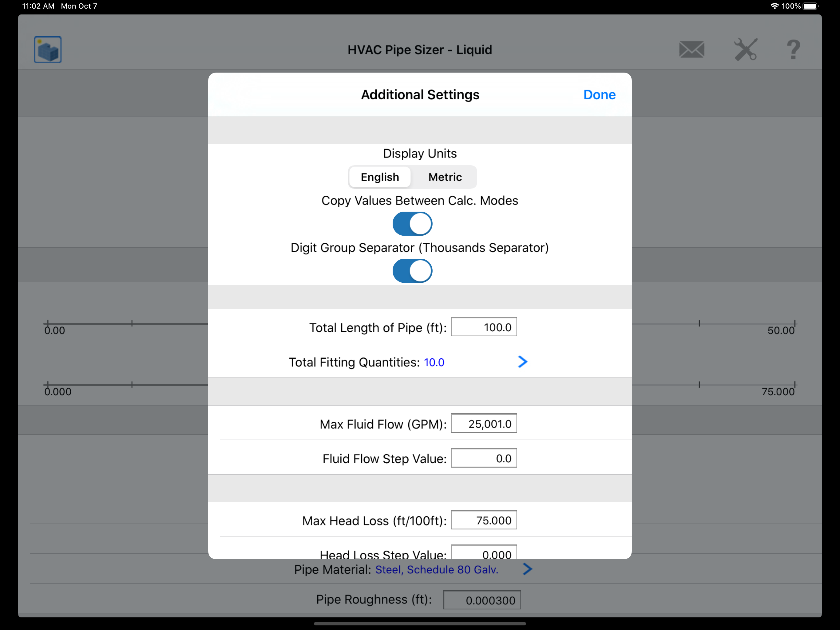Image resolution: width=840 pixels, height=630 pixels.
Task: Tap Done to close Additional Settings
Action: [x=599, y=95]
